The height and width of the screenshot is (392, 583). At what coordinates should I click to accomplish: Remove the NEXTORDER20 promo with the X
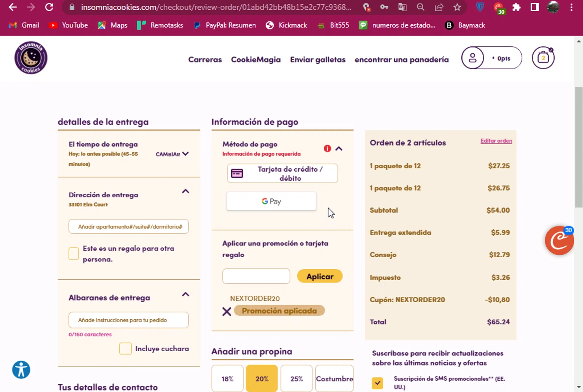click(227, 311)
